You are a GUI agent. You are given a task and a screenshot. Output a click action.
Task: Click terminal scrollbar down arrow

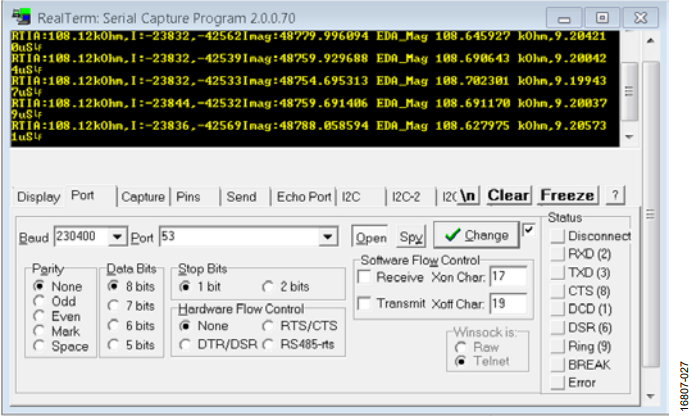pyautogui.click(x=629, y=137)
